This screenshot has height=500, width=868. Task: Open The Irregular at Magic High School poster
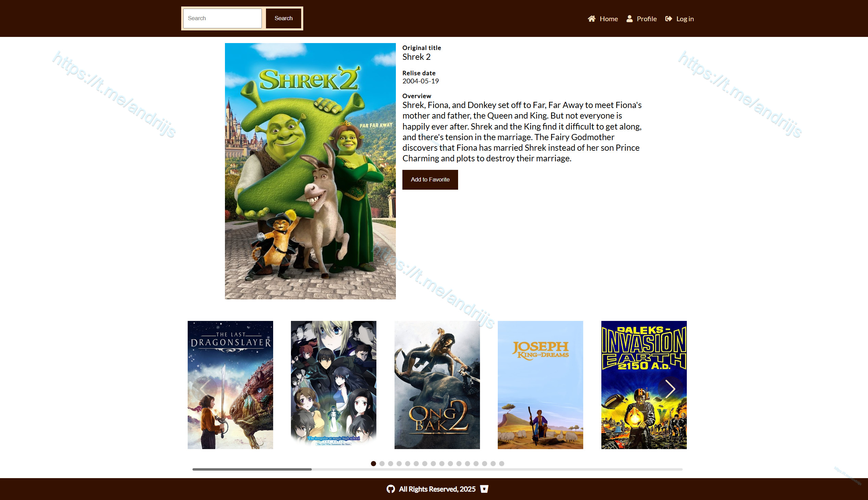(x=334, y=384)
